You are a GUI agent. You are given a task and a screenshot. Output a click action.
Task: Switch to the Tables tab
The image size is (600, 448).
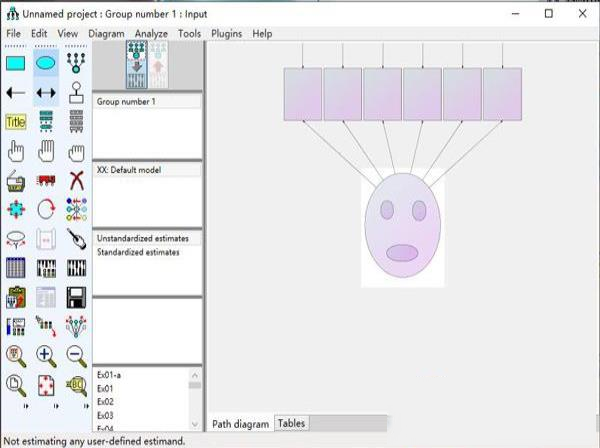[291, 424]
